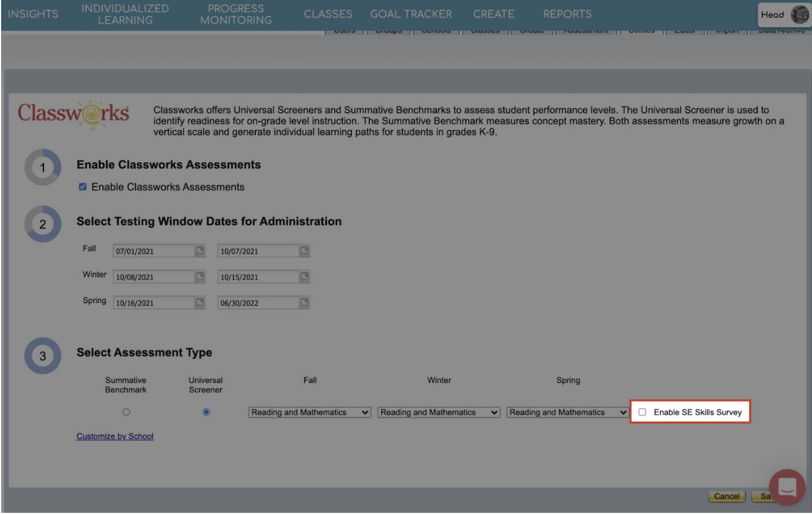Screen dimensions: 812x514
Task: Open the chat support bubble
Action: pos(787,487)
